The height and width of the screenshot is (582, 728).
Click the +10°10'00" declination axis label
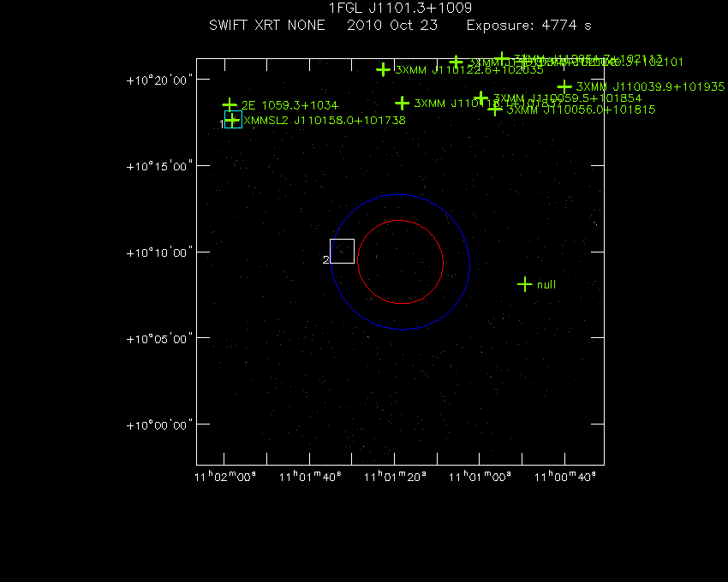pos(159,253)
